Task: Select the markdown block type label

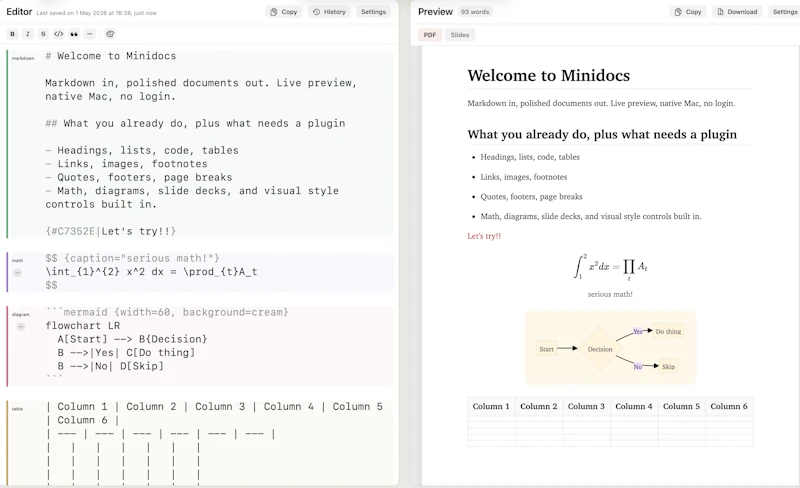Action: pos(23,58)
